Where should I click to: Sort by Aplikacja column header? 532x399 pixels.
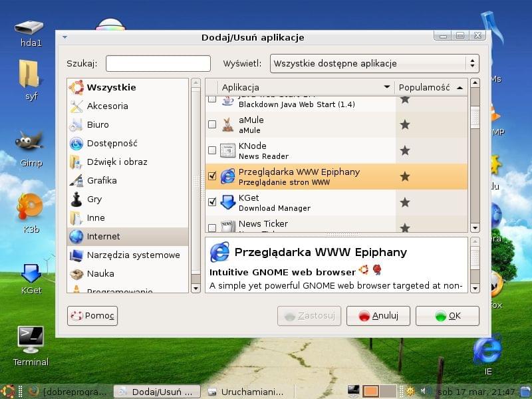click(306, 88)
